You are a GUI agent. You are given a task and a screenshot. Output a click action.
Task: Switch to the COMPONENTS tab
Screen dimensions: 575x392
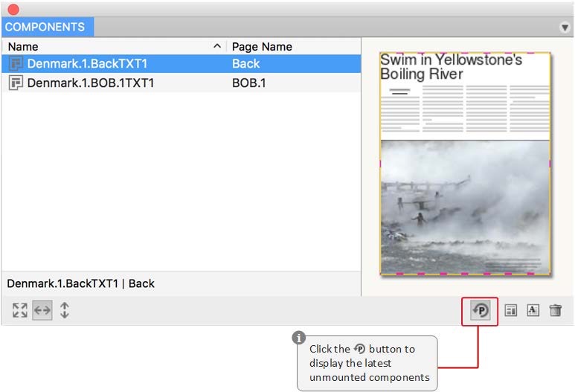pyautogui.click(x=45, y=27)
